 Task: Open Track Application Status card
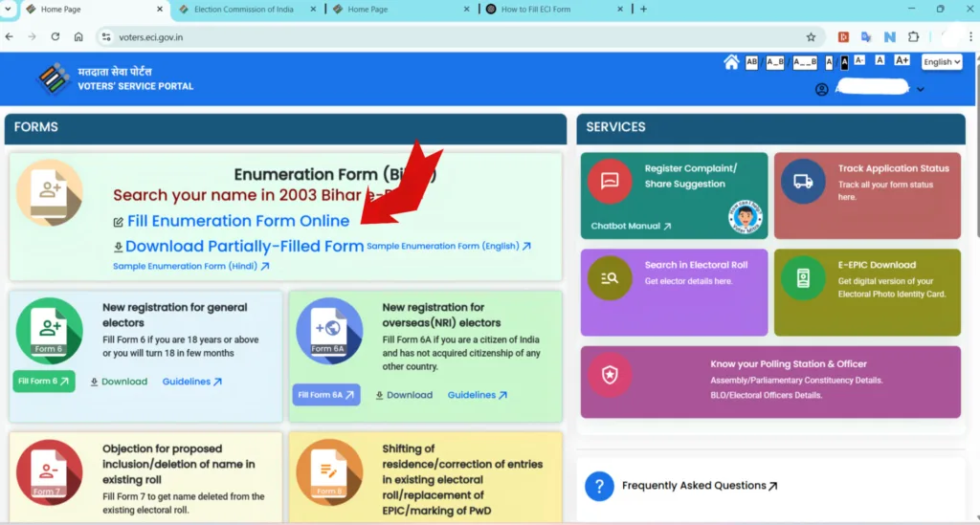tap(867, 195)
